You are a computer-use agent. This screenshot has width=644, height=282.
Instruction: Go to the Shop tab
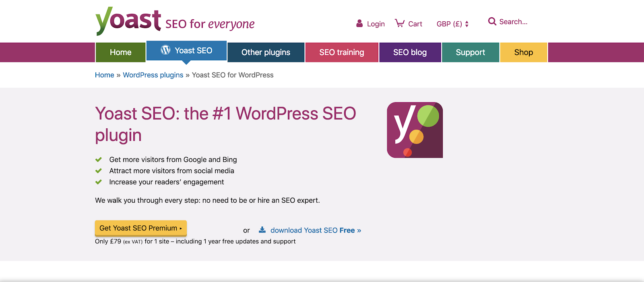pyautogui.click(x=523, y=52)
